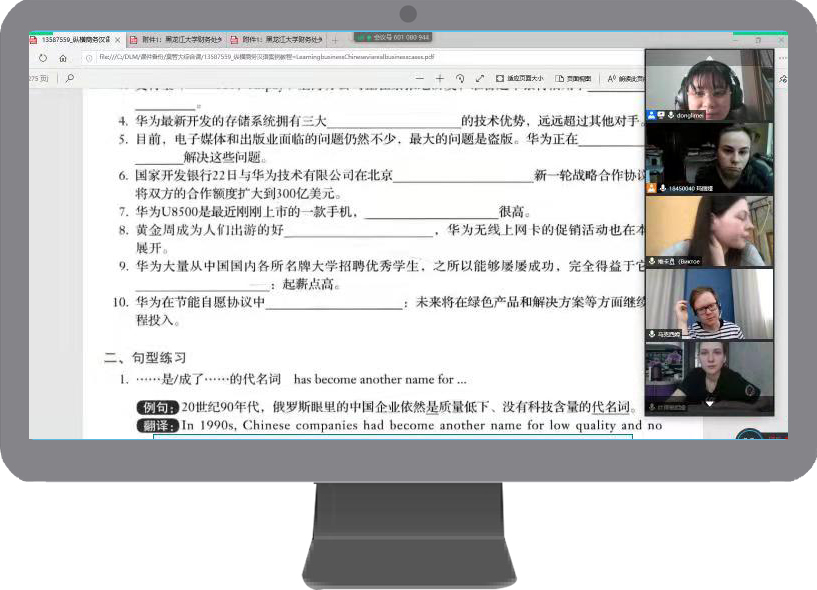Select the bottom participant video tile
This screenshot has height=590, width=817.
pyautogui.click(x=709, y=378)
